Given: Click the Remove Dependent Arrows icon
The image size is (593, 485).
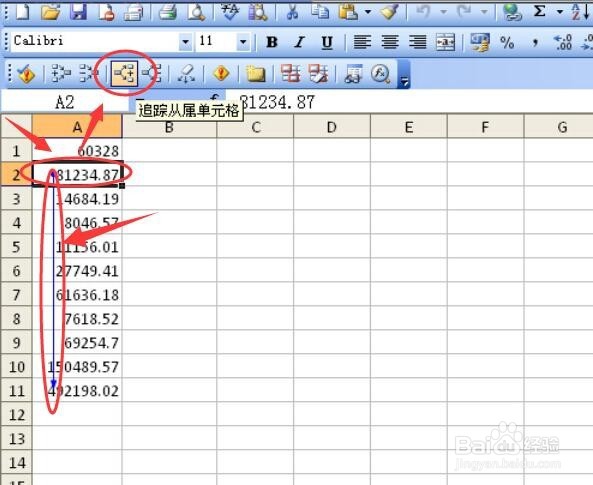Looking at the screenshot, I should (151, 73).
